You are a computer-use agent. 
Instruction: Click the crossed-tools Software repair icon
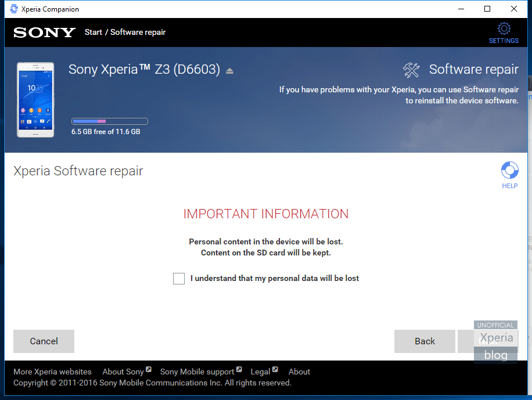(x=411, y=69)
